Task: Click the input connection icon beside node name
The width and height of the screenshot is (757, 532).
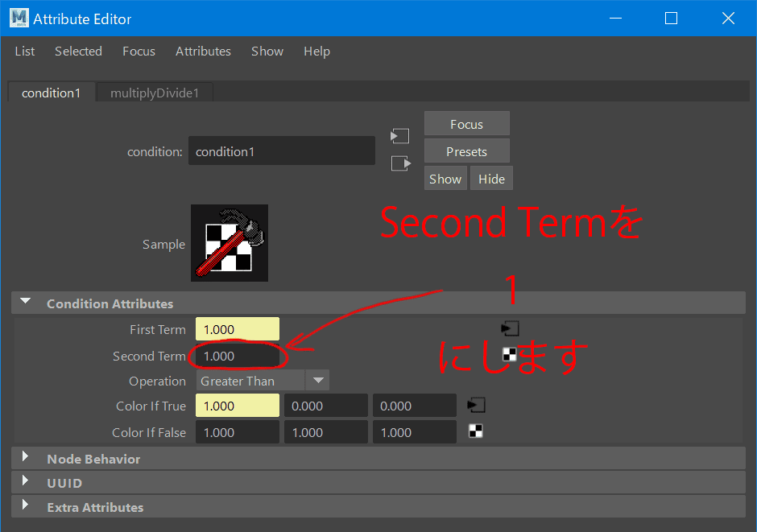Action: click(x=399, y=136)
